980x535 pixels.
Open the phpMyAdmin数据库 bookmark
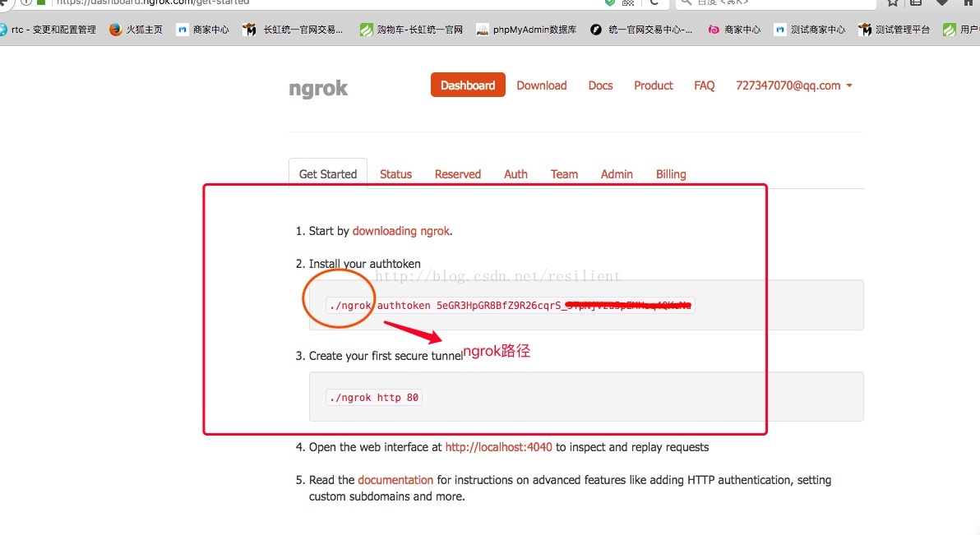click(x=526, y=30)
